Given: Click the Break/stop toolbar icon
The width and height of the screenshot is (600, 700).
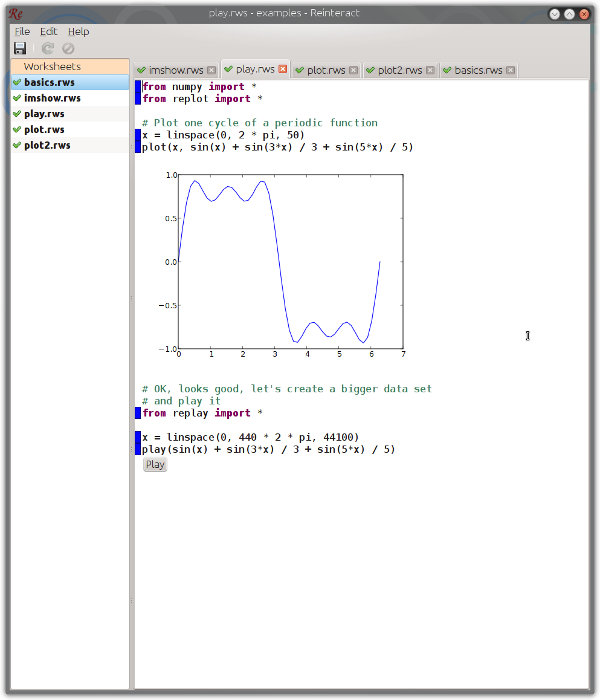Looking at the screenshot, I should (68, 48).
